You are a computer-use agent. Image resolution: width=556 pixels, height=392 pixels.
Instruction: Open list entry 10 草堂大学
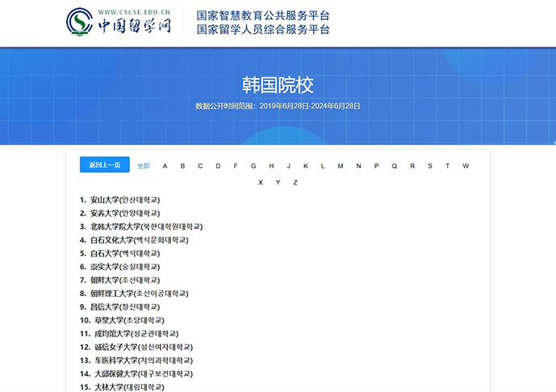122,320
